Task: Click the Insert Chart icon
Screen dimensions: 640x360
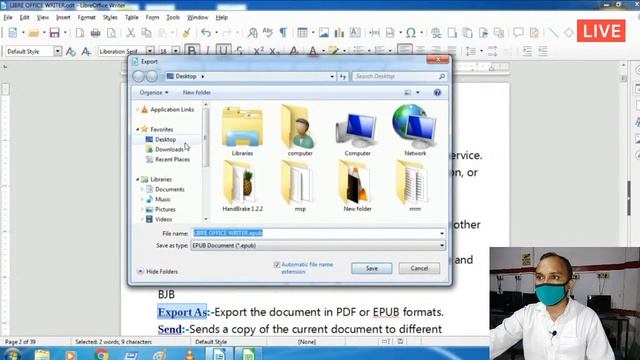Action: 339,33
